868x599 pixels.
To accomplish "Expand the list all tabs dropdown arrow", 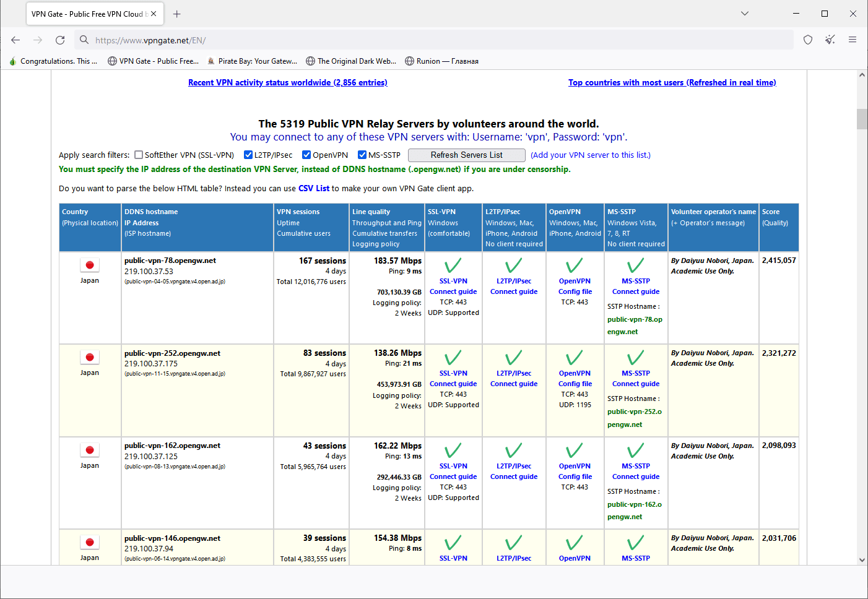I will click(745, 14).
